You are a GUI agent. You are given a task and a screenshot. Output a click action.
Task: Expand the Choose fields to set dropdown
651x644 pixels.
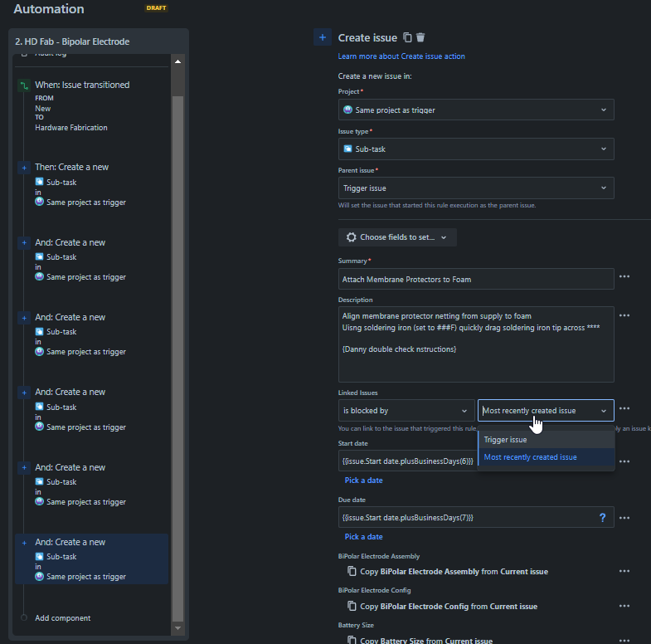point(397,237)
